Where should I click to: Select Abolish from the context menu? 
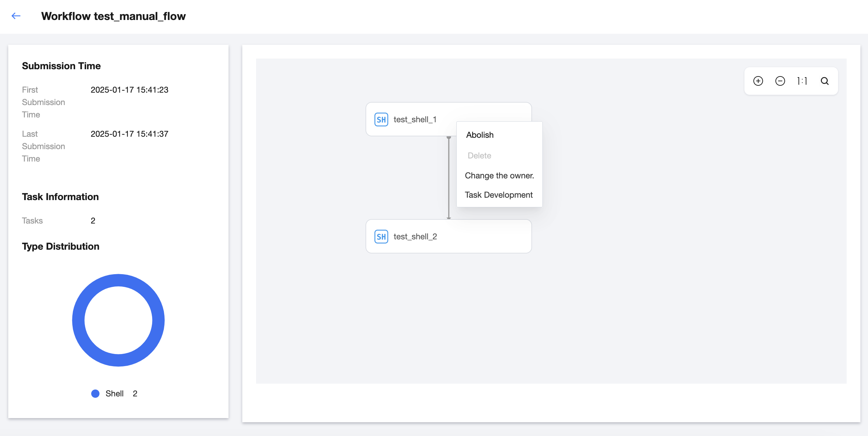click(480, 135)
